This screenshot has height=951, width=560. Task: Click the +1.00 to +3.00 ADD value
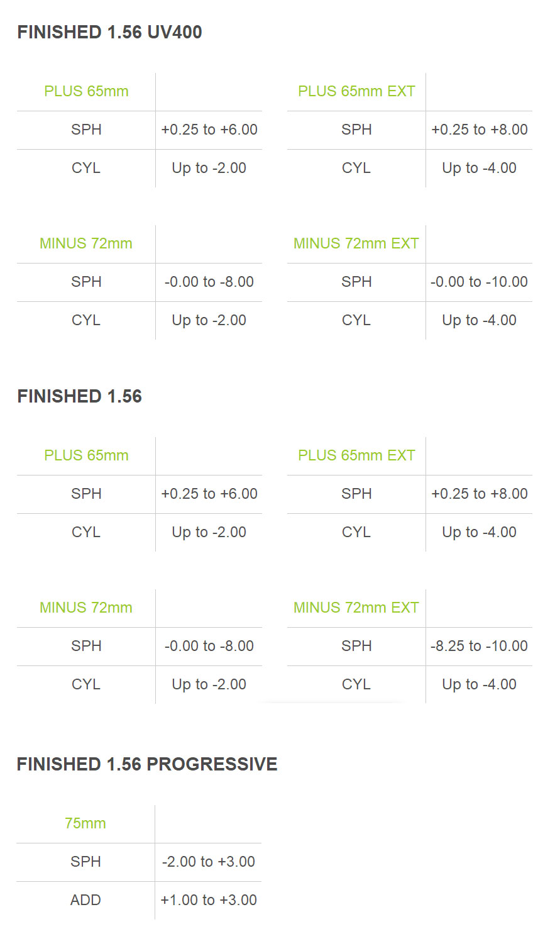click(x=209, y=900)
